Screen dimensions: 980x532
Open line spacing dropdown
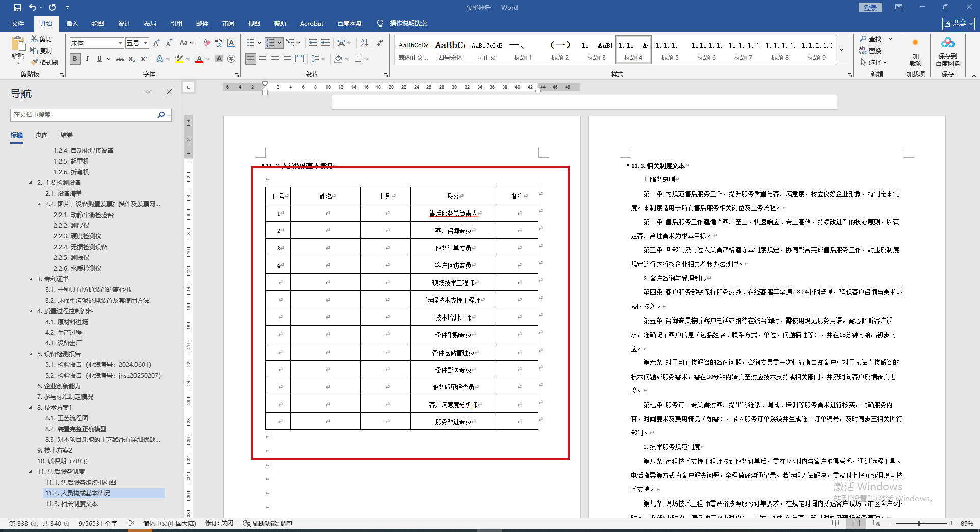[x=318, y=59]
